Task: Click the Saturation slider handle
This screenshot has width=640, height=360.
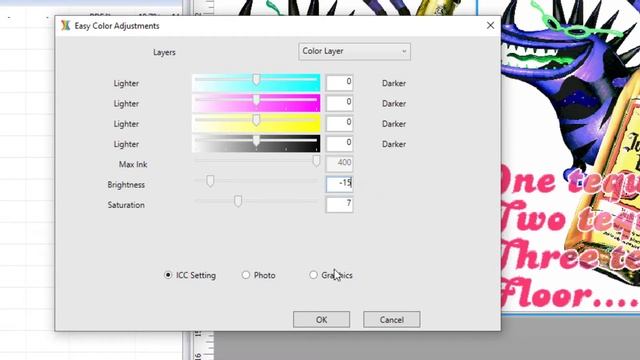Action: coord(238,201)
